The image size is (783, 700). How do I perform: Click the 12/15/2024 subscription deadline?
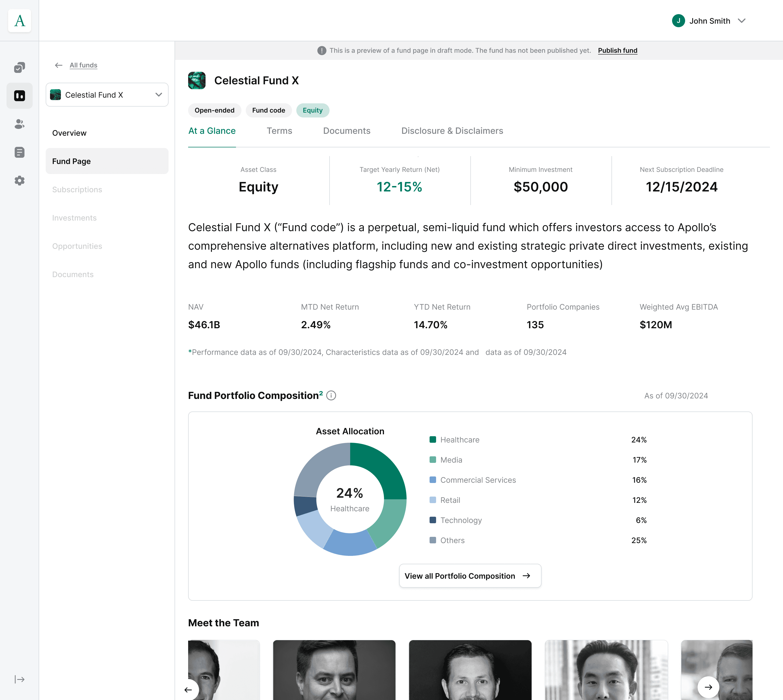pyautogui.click(x=682, y=187)
